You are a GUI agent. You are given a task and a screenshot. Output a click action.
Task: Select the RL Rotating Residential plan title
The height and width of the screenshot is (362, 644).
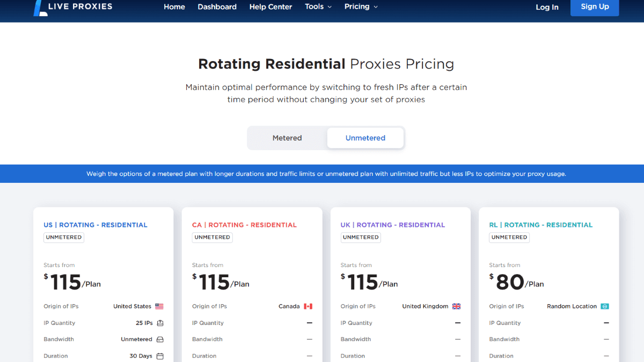(x=541, y=225)
